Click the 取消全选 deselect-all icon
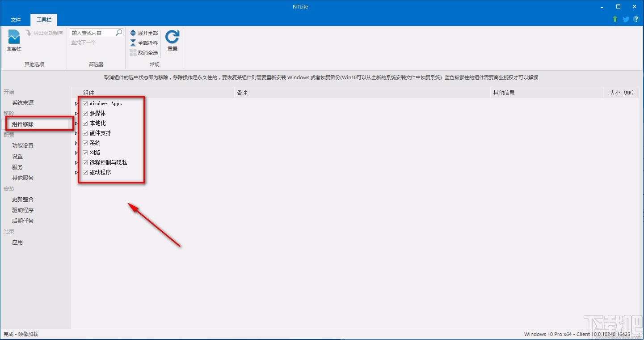Viewport: 644px width, 340px height. coord(133,52)
